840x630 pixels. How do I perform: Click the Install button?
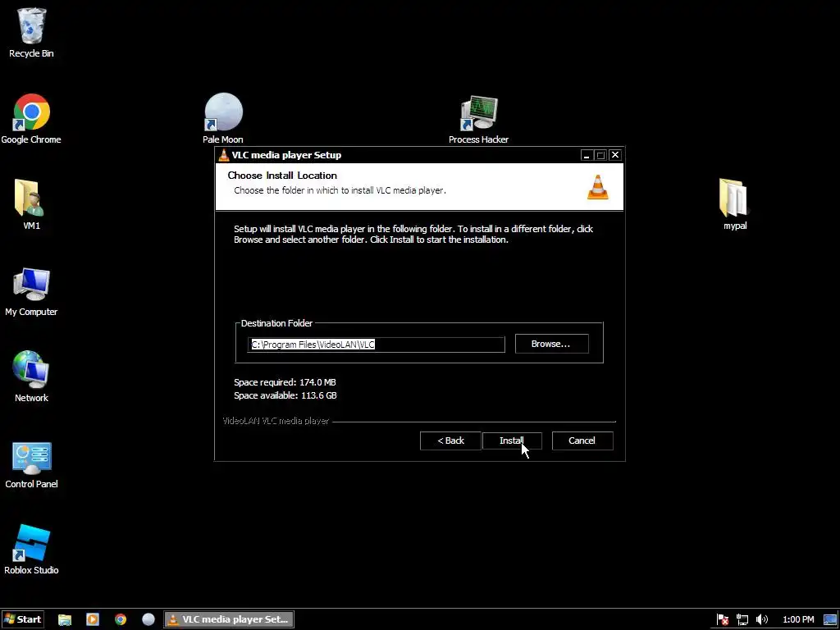(x=512, y=441)
